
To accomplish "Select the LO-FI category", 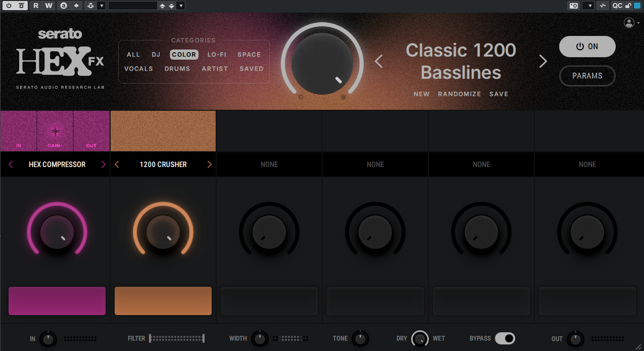I will click(x=217, y=55).
